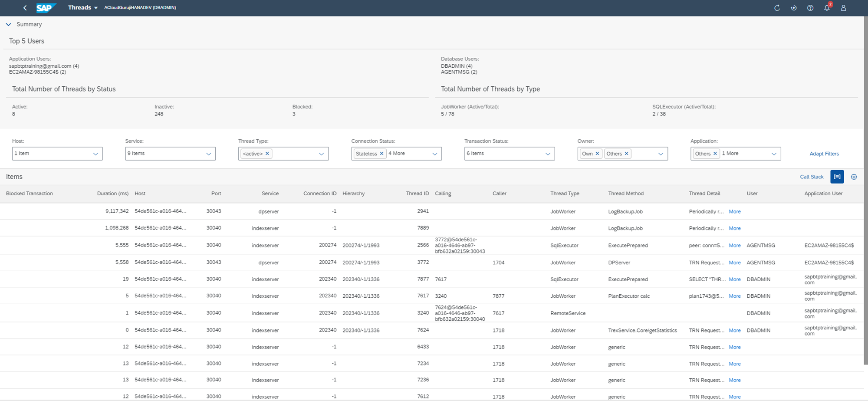Open the help question mark icon

pos(810,8)
